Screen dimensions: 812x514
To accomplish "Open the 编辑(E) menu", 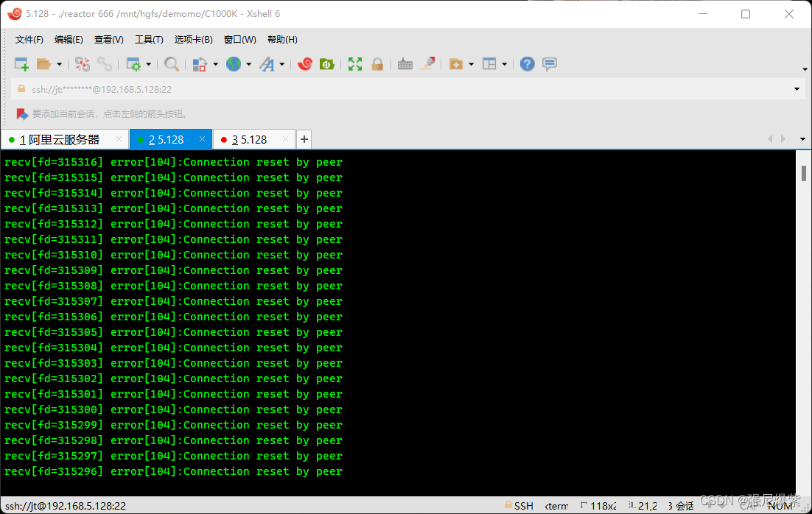I will (x=69, y=40).
